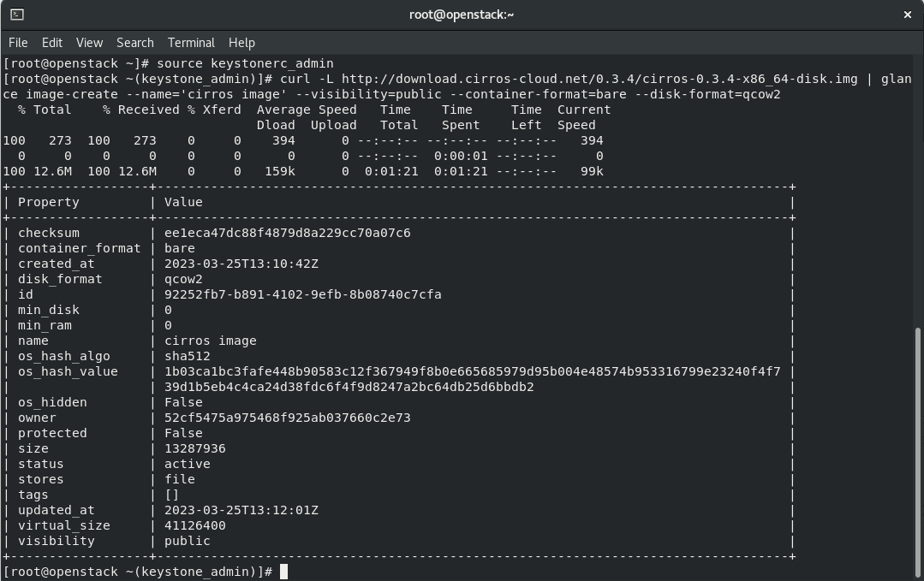Click the window title root@openstack:~
This screenshot has height=581, width=924.
462,14
